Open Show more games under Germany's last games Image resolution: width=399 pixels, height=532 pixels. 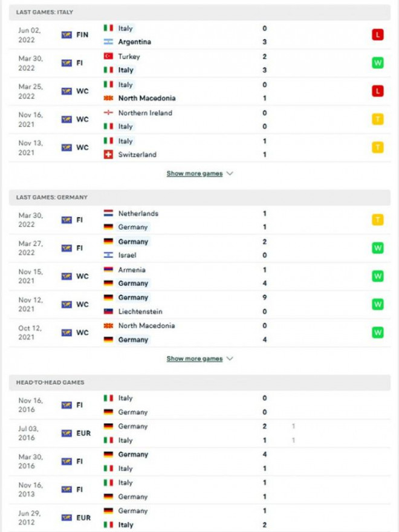point(195,358)
